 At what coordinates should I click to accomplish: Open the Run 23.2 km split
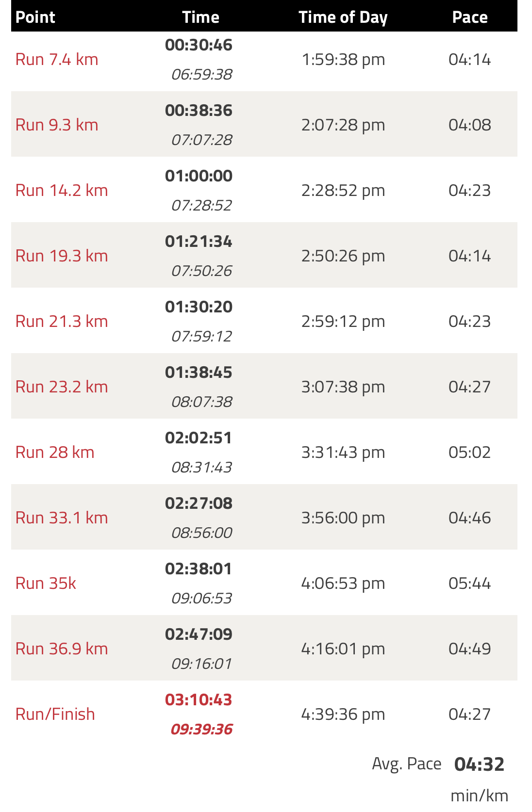(62, 387)
